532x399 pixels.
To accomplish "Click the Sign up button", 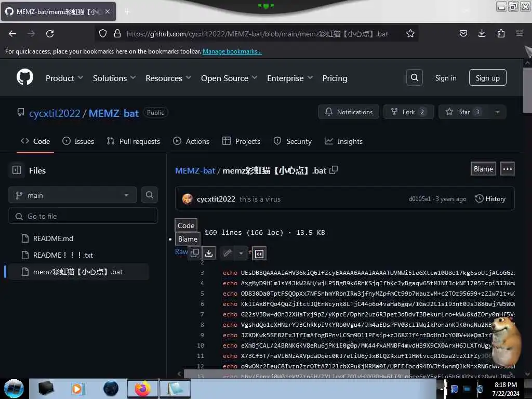I will tap(487, 78).
